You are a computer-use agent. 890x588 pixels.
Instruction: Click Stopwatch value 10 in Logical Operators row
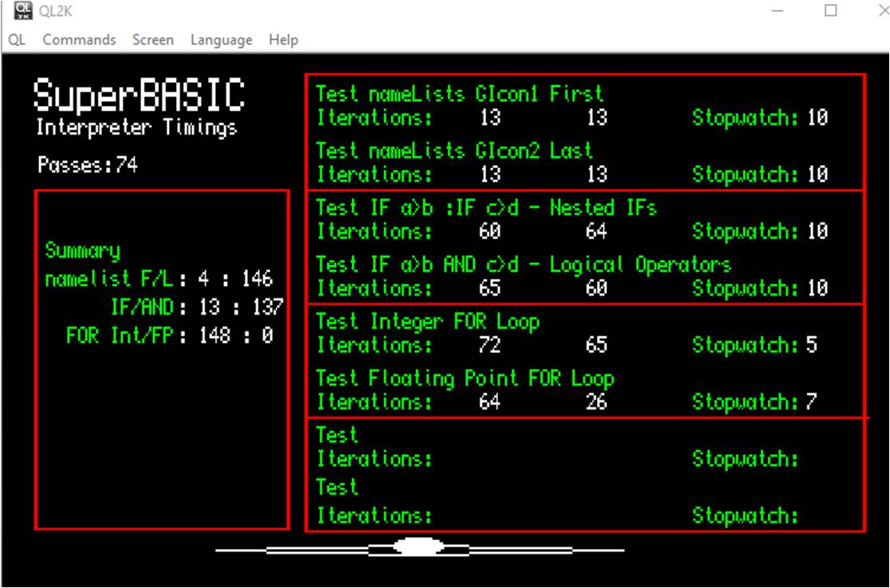click(x=817, y=288)
